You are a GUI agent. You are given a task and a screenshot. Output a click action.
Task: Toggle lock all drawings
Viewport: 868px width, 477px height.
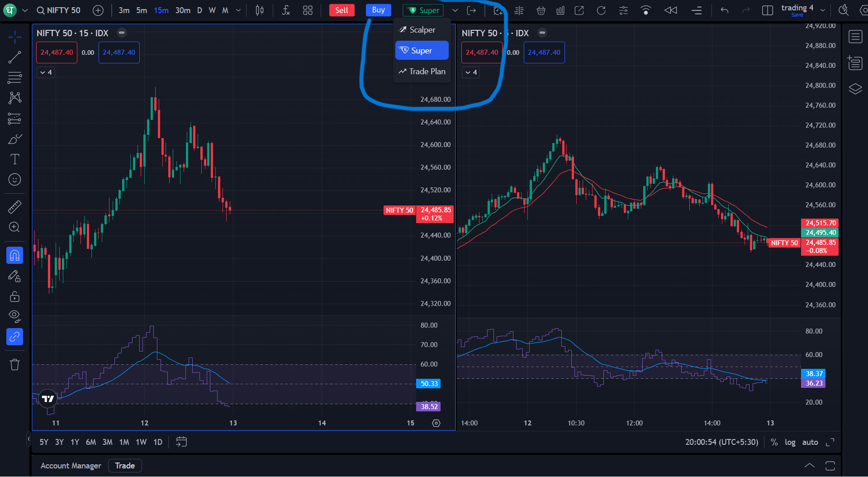tap(14, 296)
